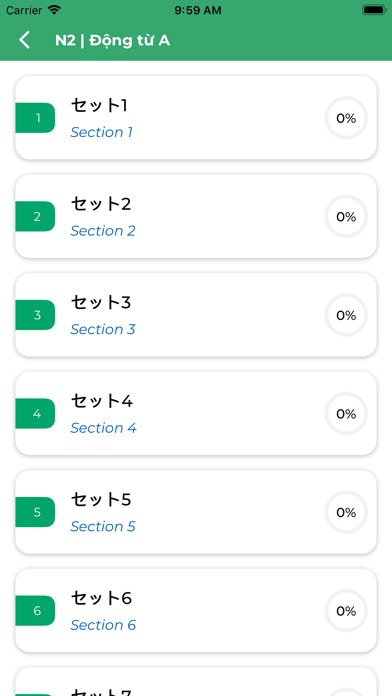Select the セット4 title
This screenshot has height=696, width=392.
pos(102,401)
